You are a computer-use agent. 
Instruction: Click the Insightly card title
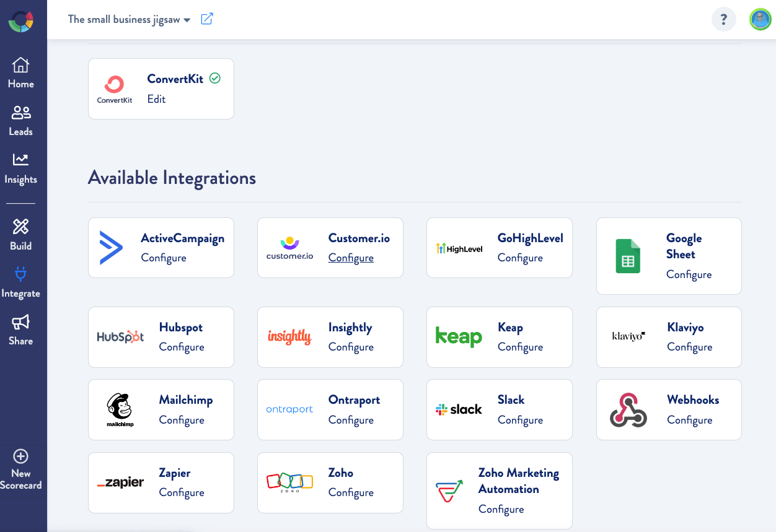(x=350, y=328)
